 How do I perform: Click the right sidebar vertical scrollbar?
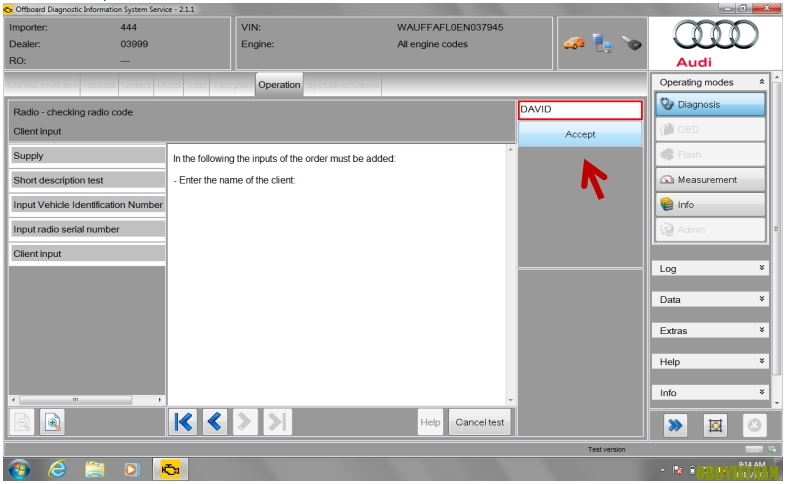[776, 228]
